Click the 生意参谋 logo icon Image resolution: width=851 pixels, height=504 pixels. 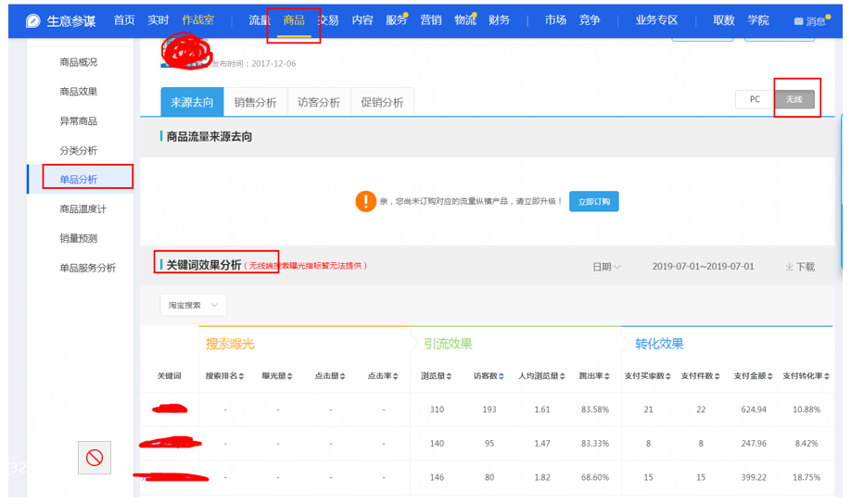(x=33, y=20)
